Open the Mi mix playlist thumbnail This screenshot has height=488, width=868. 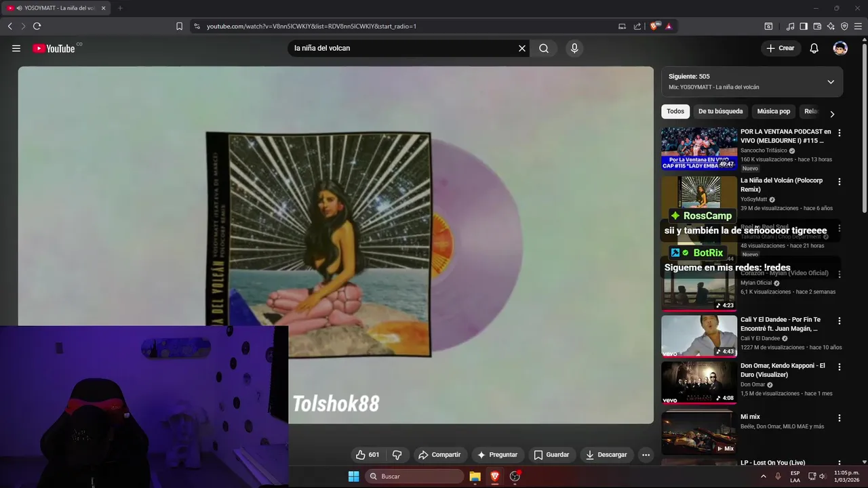(x=699, y=432)
